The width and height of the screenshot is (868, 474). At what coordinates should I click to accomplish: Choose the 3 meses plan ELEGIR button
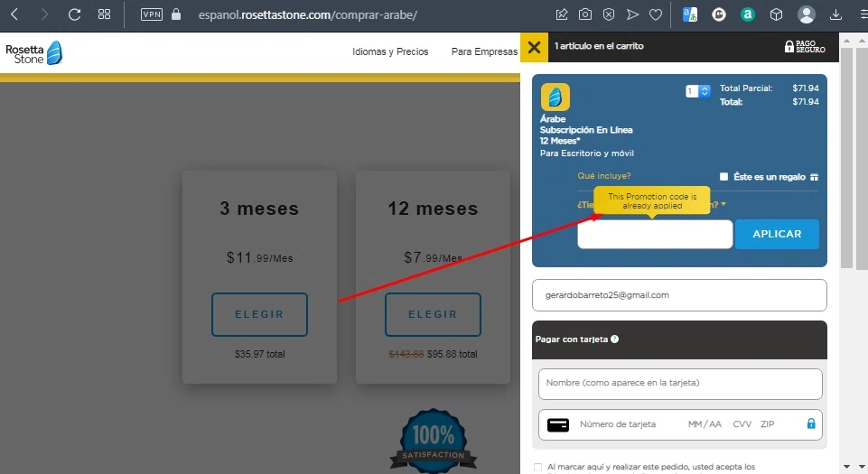coord(259,314)
